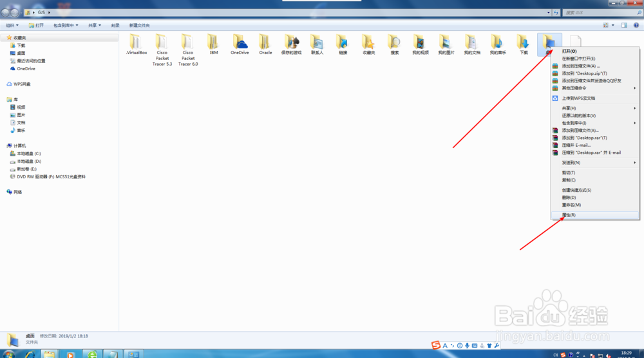This screenshot has width=644, height=358.
Task: Open Internet Explorer from taskbar
Action: [x=30, y=354]
